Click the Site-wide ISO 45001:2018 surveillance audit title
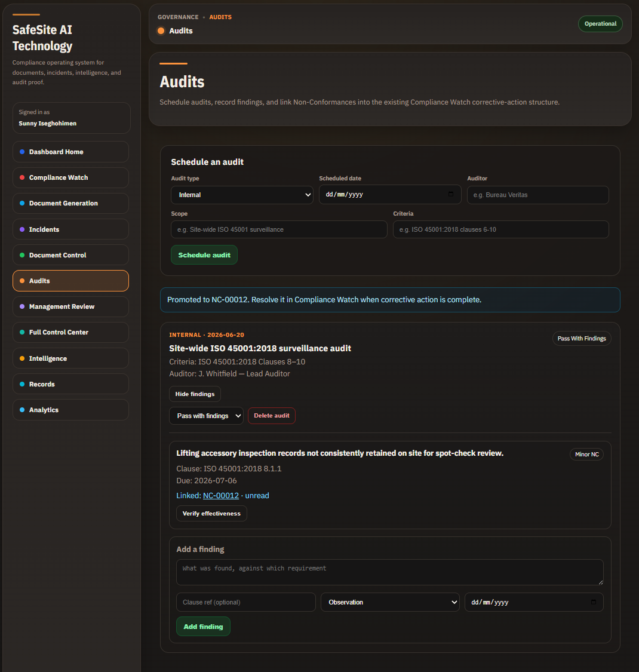The width and height of the screenshot is (639, 672). click(x=260, y=348)
